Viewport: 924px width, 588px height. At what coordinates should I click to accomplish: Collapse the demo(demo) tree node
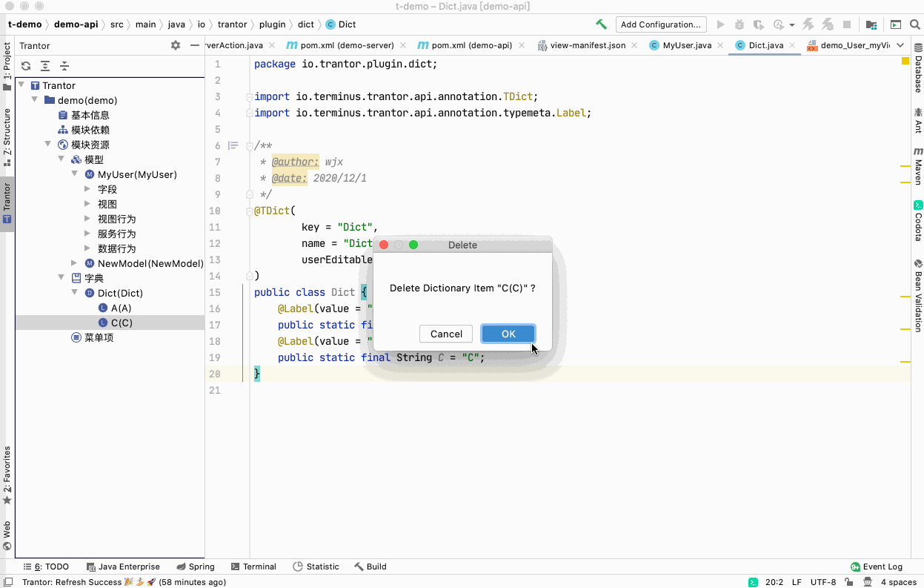point(35,100)
